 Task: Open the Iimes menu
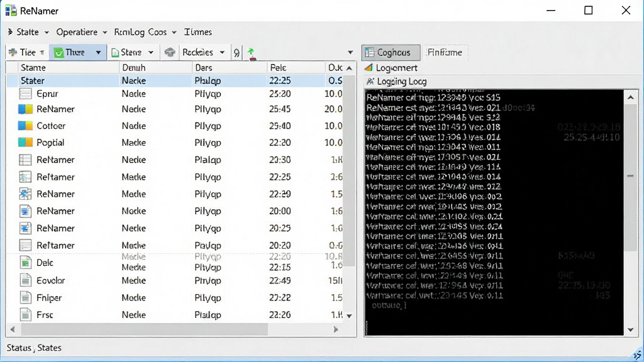(198, 32)
